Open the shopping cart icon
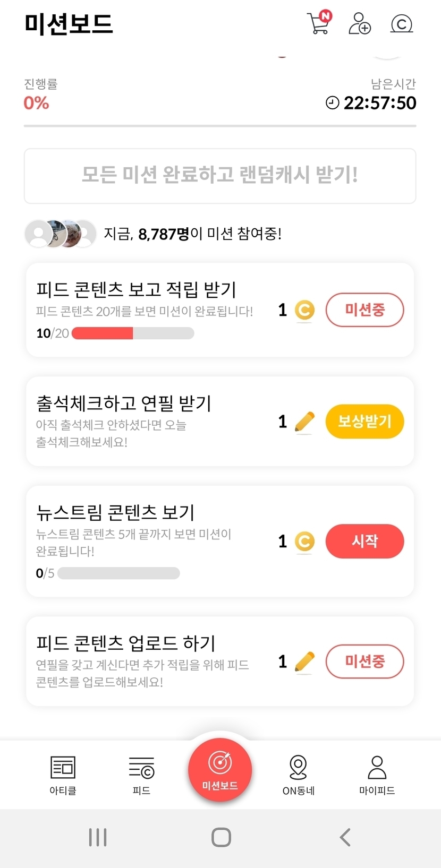Screen dimensions: 441x868 click(318, 23)
